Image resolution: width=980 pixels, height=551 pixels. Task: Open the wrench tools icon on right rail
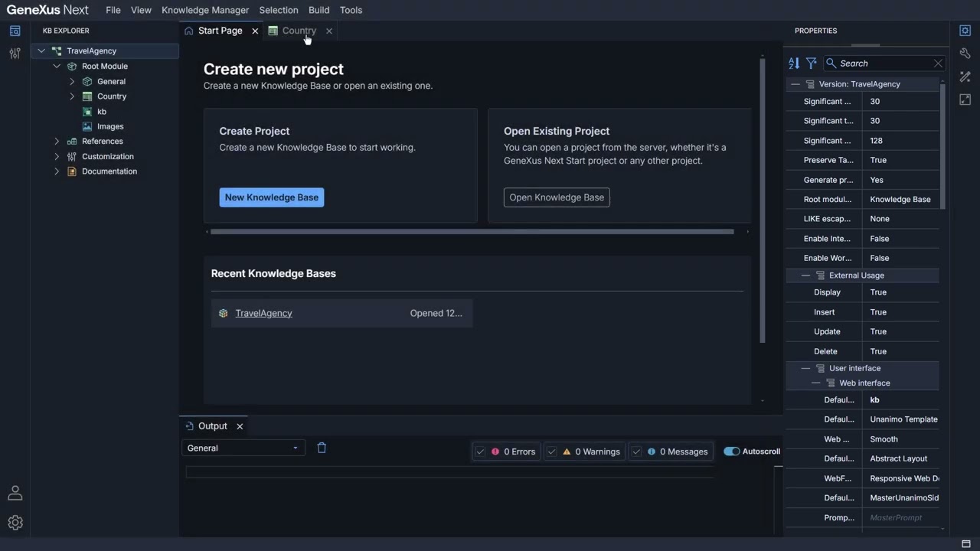point(965,54)
